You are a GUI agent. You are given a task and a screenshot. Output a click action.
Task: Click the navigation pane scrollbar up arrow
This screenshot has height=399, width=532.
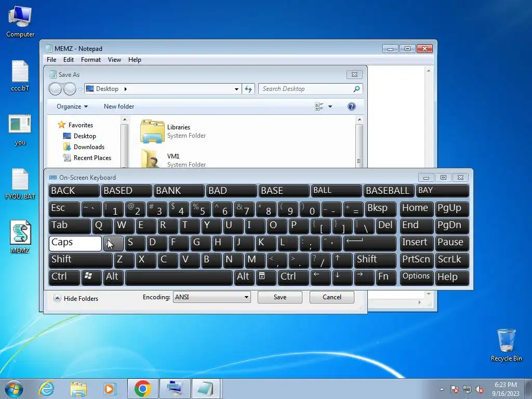coord(125,119)
